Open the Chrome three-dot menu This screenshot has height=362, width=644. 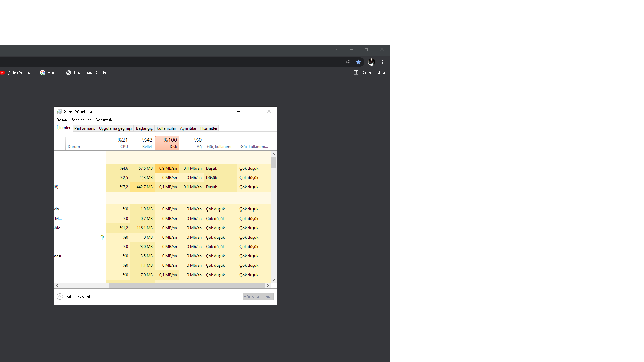click(x=382, y=62)
